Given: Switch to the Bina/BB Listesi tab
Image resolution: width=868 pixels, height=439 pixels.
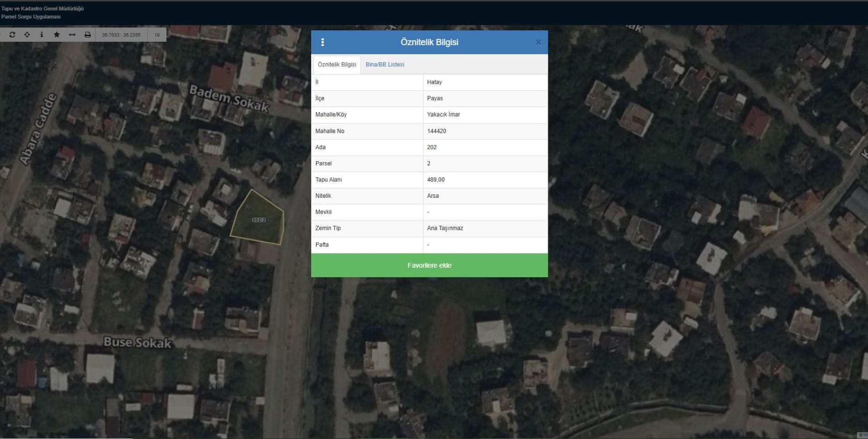Looking at the screenshot, I should coord(385,65).
